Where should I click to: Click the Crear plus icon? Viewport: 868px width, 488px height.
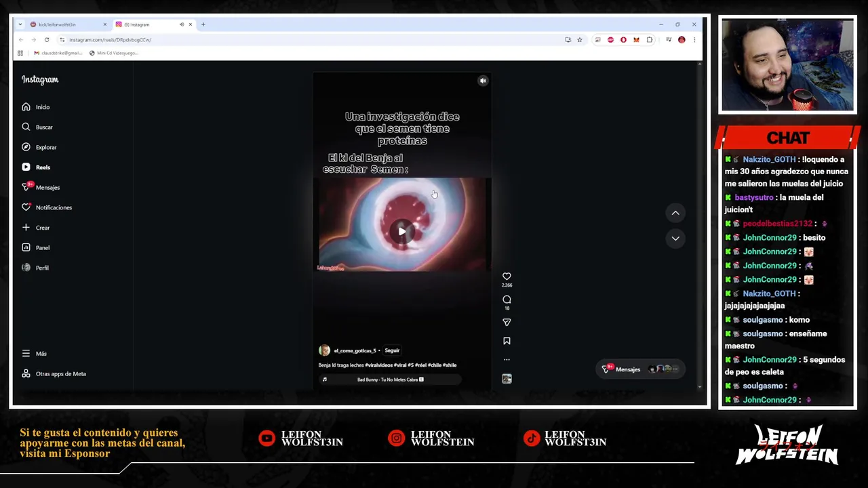pyautogui.click(x=26, y=227)
